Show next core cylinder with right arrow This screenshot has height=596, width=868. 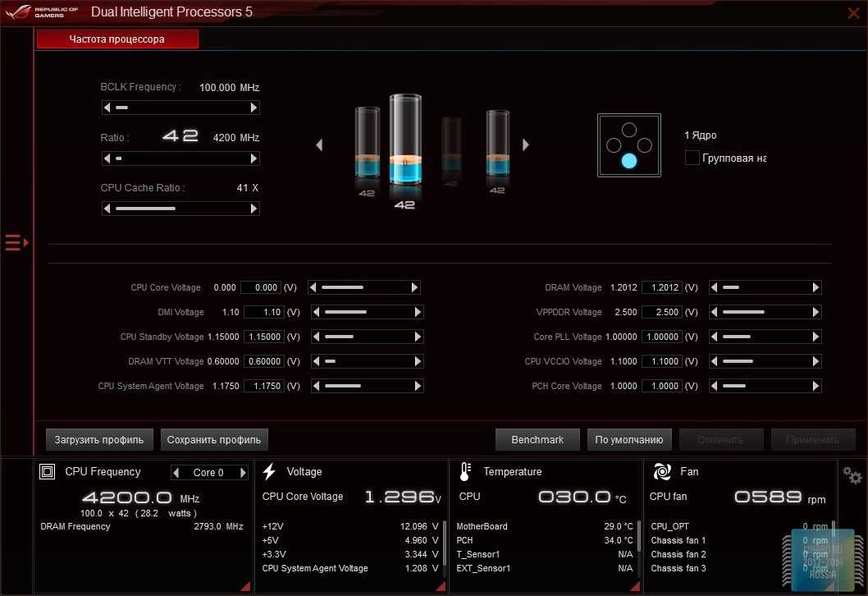click(x=526, y=145)
